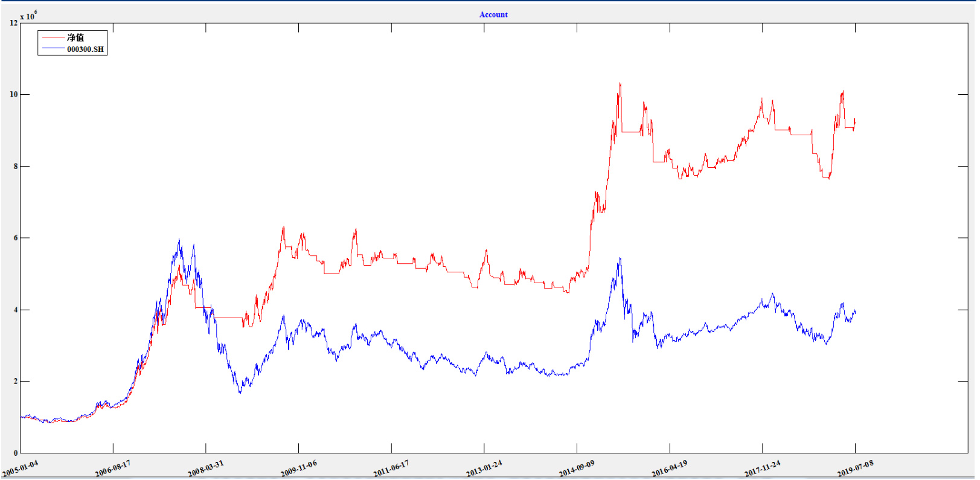The image size is (980, 480).
Task: Click the y-axis tick label 12
Action: point(13,23)
